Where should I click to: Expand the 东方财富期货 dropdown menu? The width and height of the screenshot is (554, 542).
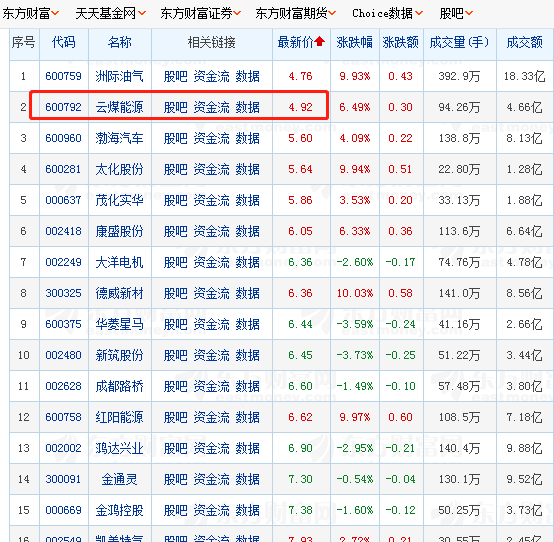[295, 13]
